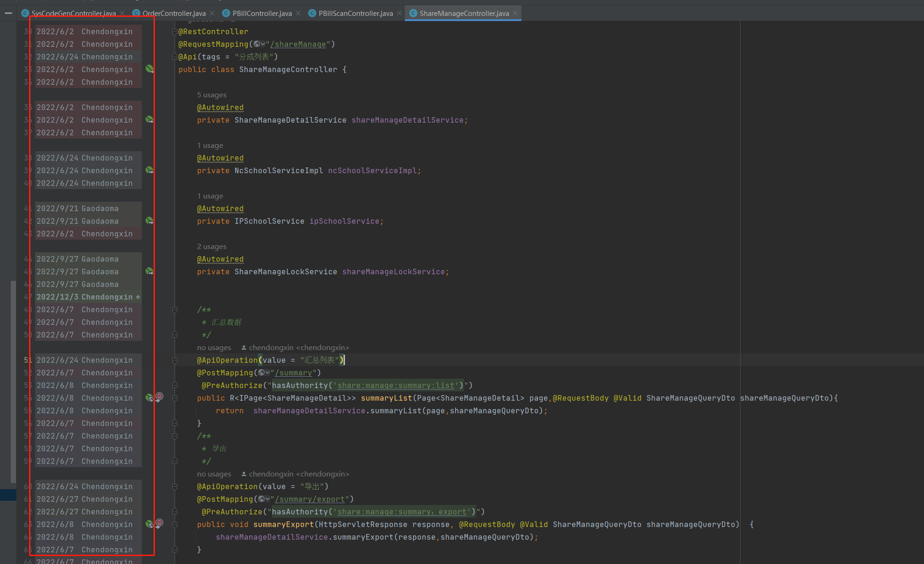
Task: Click autowired gutter icon for shareManageDetailService
Action: 149,119
